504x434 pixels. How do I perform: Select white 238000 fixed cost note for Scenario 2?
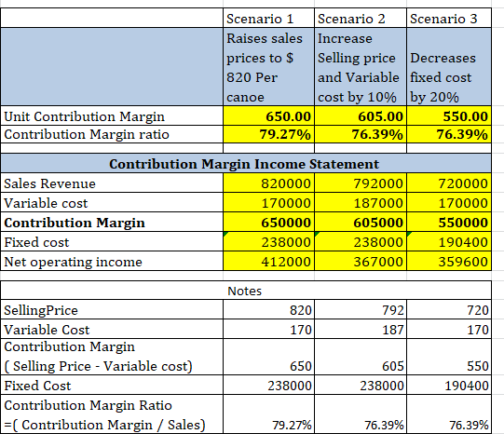[361, 385]
